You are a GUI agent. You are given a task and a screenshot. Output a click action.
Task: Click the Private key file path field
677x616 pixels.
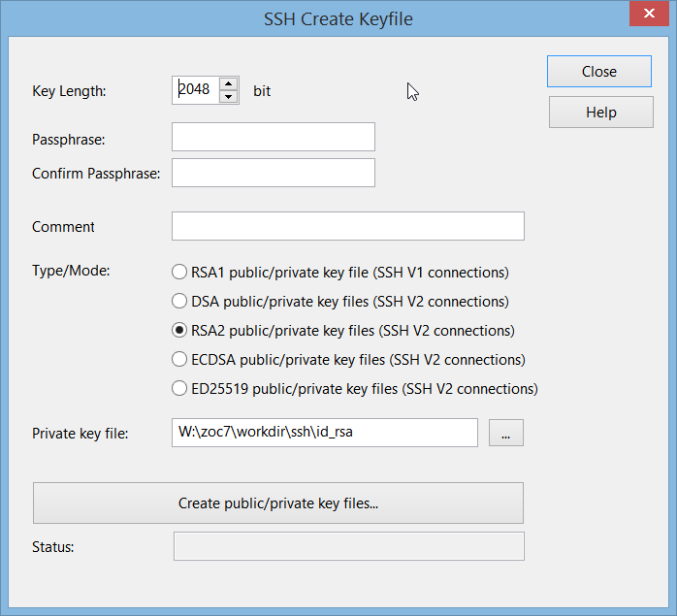tap(324, 433)
